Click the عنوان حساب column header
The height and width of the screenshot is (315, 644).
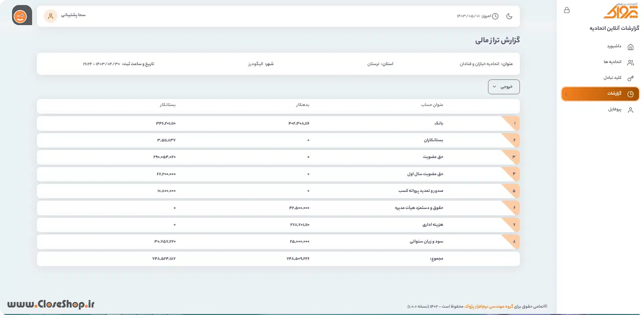coord(432,105)
